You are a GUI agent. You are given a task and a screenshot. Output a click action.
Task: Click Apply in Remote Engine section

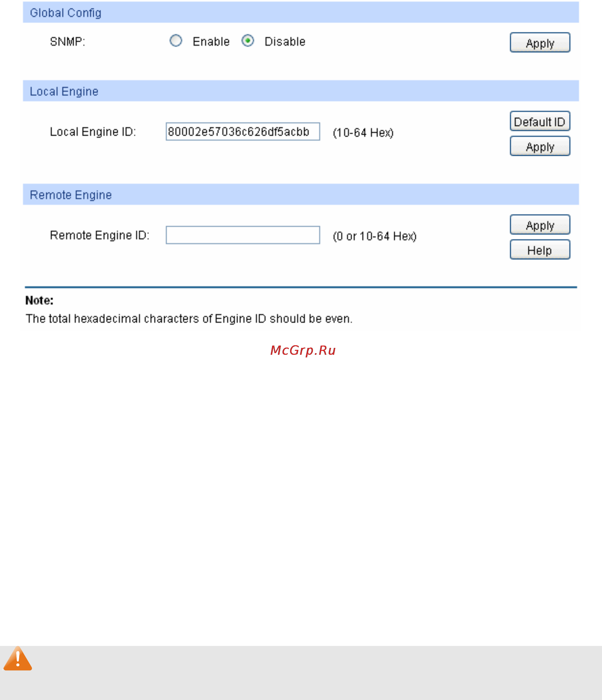click(x=540, y=225)
